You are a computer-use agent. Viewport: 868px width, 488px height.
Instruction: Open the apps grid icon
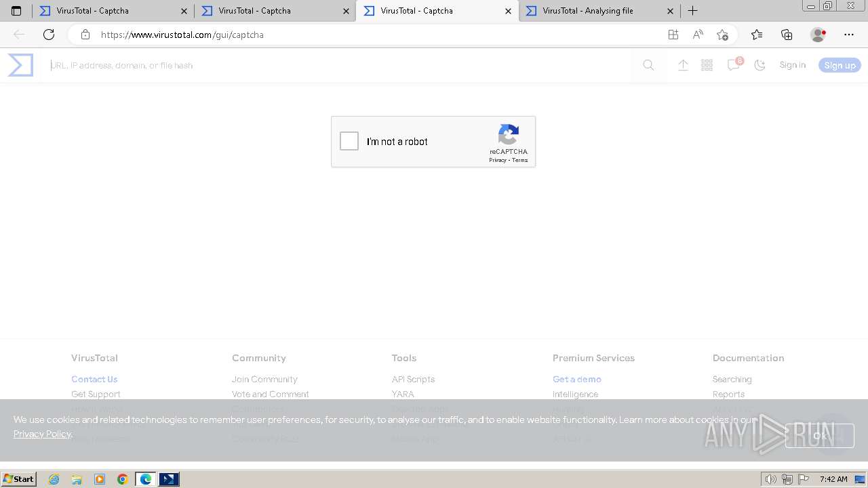tap(707, 65)
